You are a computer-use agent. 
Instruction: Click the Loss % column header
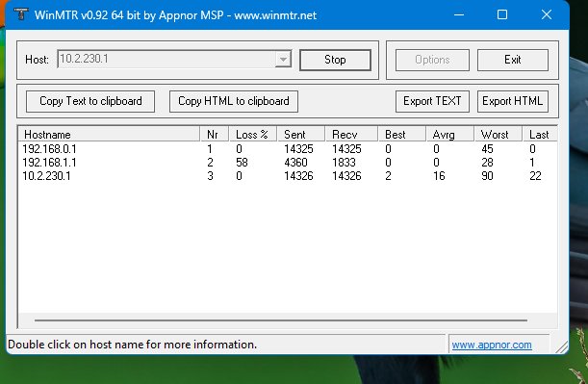pos(253,134)
